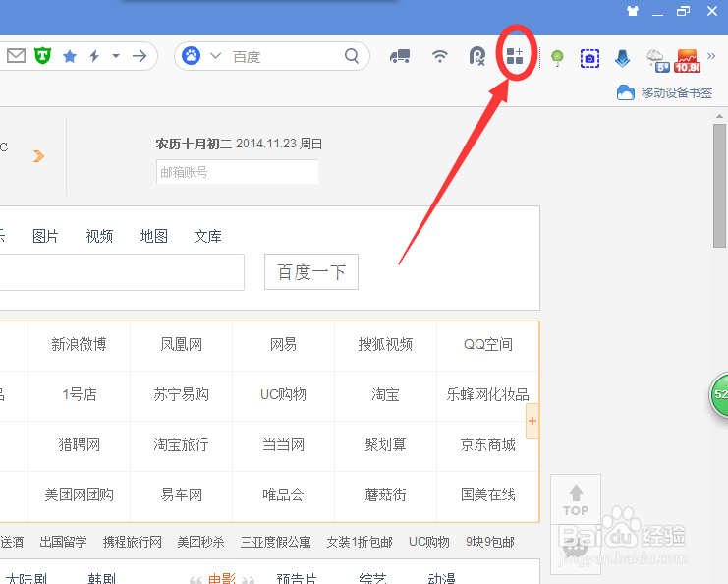Viewport: 728px width, 584px height.
Task: Open the 美团网团购 link
Action: point(79,495)
